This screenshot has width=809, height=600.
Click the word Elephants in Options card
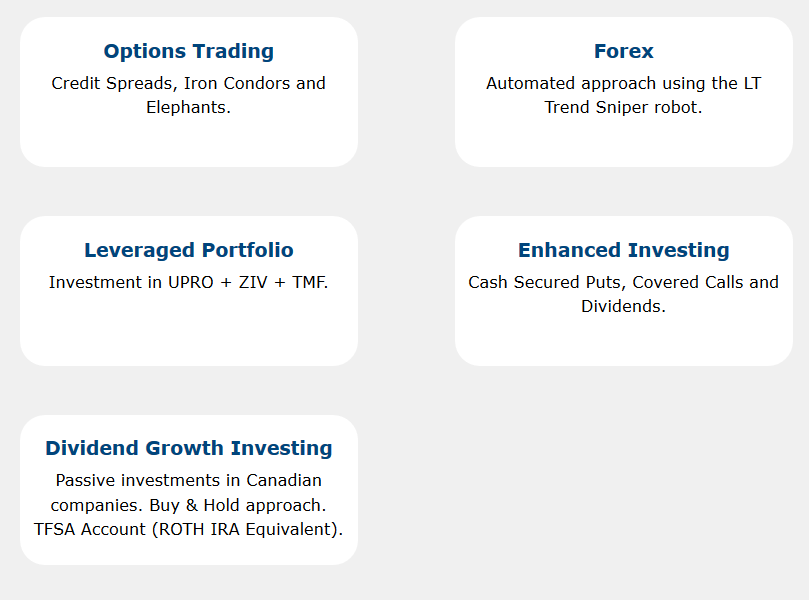188,107
